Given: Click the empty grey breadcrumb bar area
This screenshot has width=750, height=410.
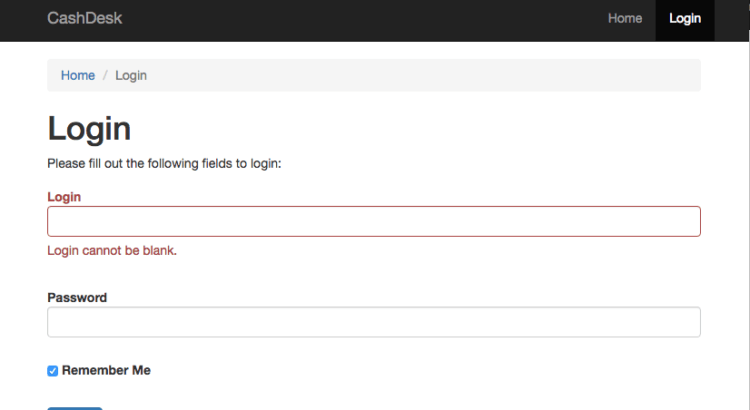Looking at the screenshot, I should point(420,75).
